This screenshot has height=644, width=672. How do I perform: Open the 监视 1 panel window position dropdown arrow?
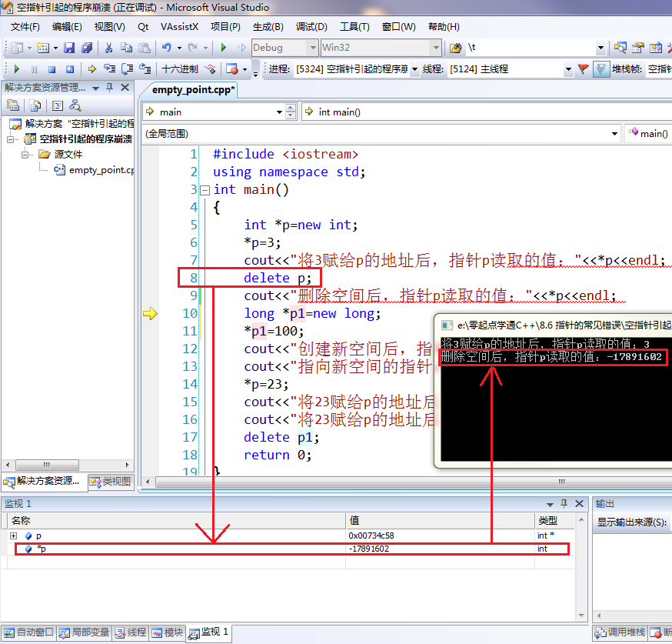point(550,504)
